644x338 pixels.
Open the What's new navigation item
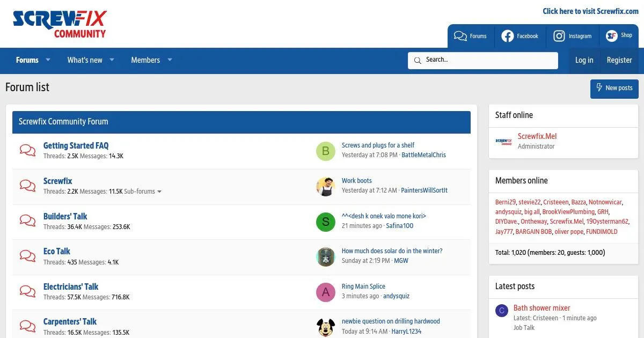(x=85, y=60)
